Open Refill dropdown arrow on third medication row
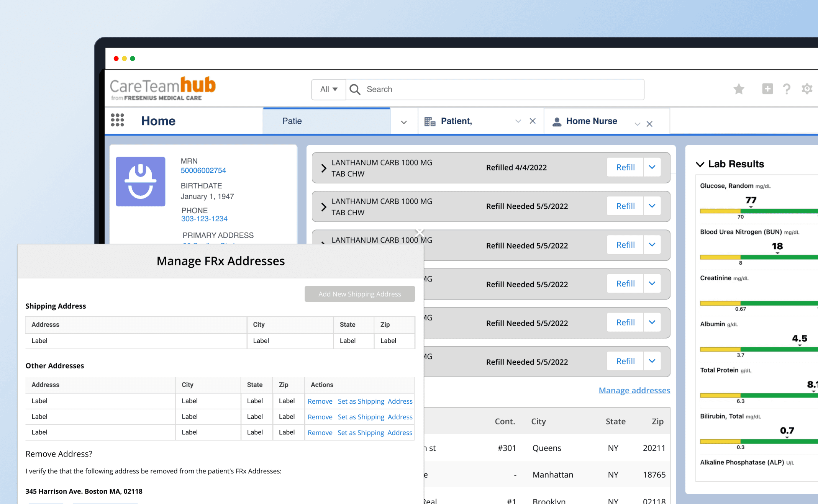Viewport: 818px width, 504px height. point(652,245)
